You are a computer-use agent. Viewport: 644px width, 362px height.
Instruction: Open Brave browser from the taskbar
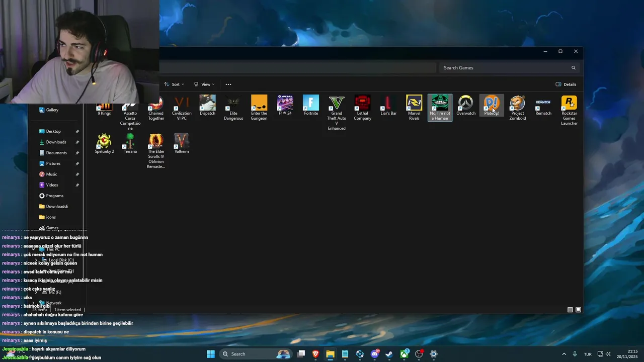click(x=315, y=354)
